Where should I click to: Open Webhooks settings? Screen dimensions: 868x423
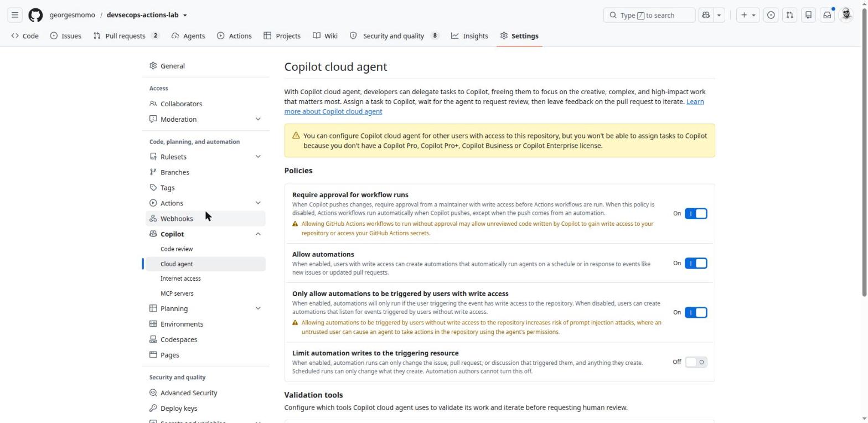tap(205, 219)
